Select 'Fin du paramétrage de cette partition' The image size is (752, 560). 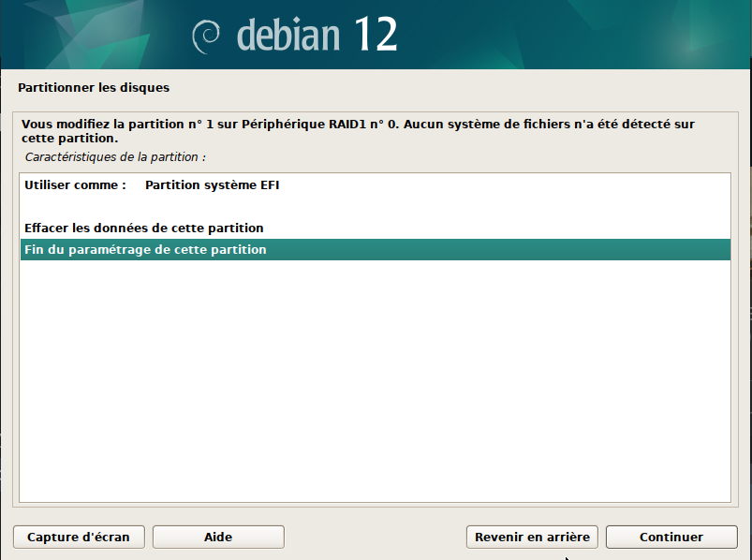375,249
